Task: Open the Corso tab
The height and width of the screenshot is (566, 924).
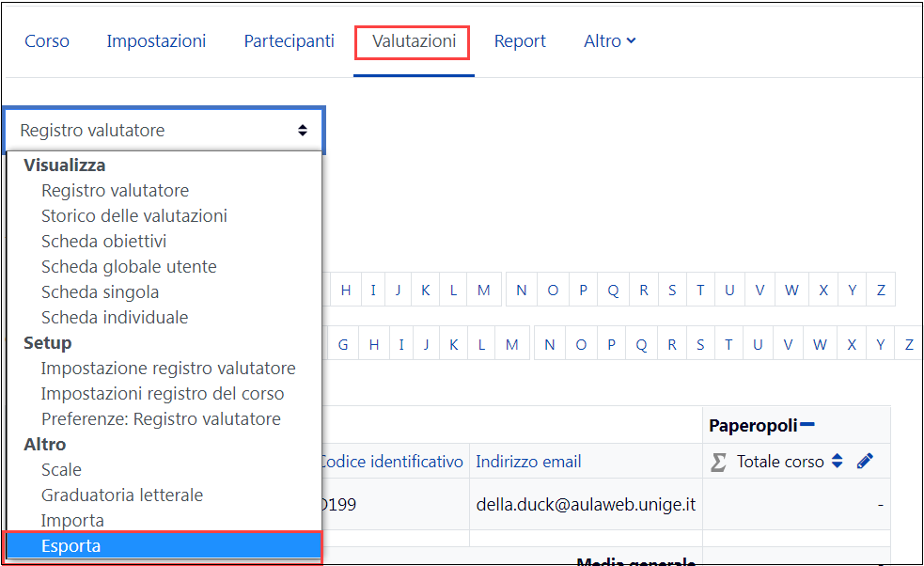Action: click(x=47, y=40)
